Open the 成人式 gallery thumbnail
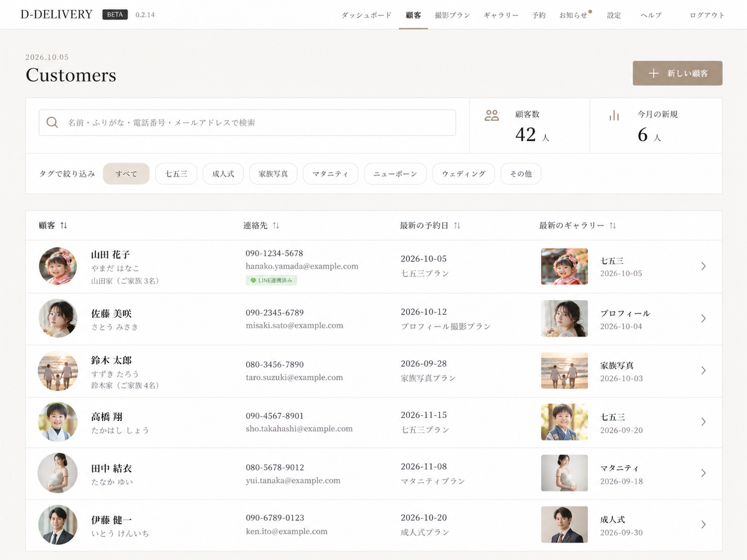Screen dimensions: 747x560 coord(564,524)
